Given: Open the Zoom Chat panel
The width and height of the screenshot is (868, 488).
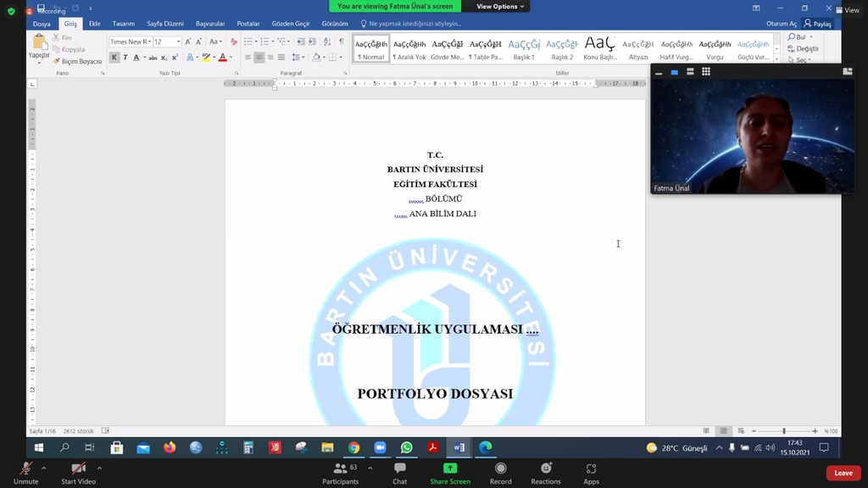Looking at the screenshot, I should tap(400, 473).
